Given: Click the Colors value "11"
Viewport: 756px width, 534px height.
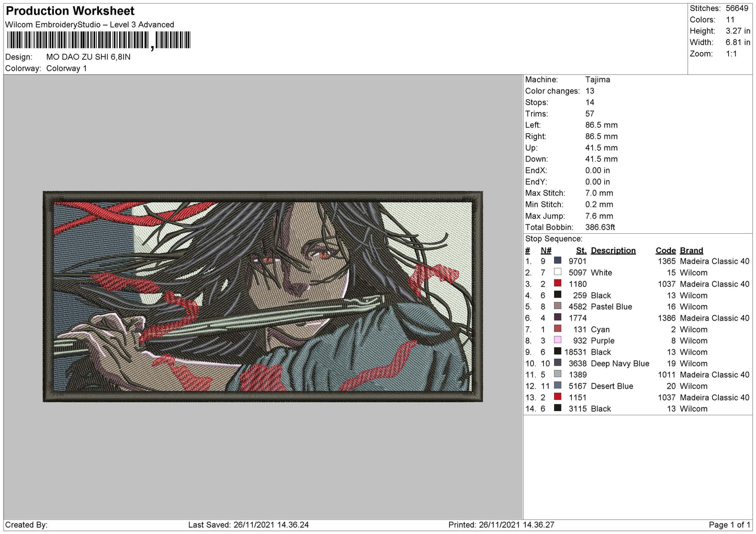Looking at the screenshot, I should (x=730, y=20).
